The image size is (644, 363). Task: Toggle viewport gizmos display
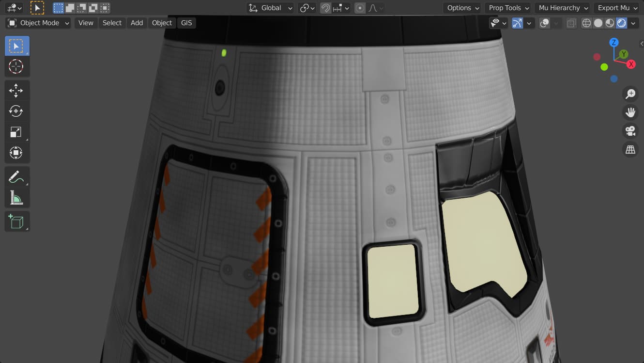pyautogui.click(x=517, y=23)
